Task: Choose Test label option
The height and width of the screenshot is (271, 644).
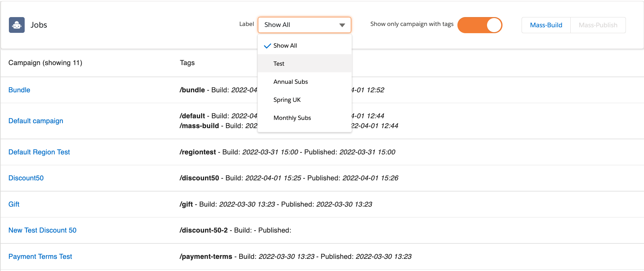Action: 304,63
